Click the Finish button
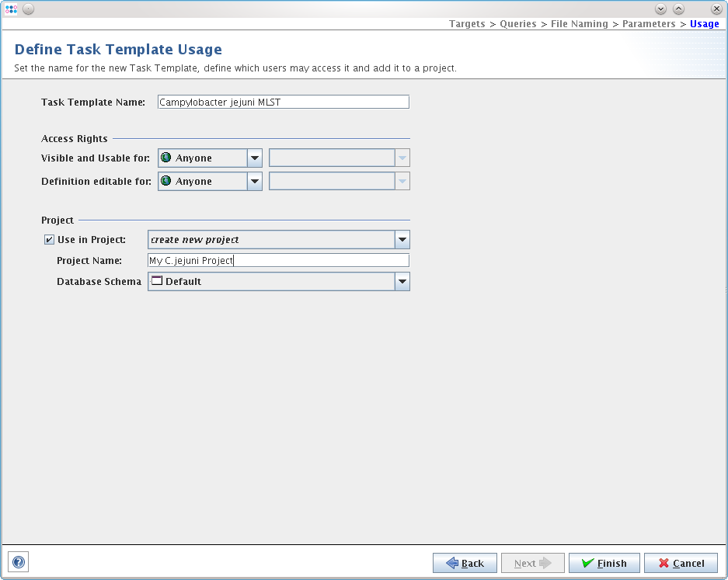728x580 pixels. coord(604,563)
